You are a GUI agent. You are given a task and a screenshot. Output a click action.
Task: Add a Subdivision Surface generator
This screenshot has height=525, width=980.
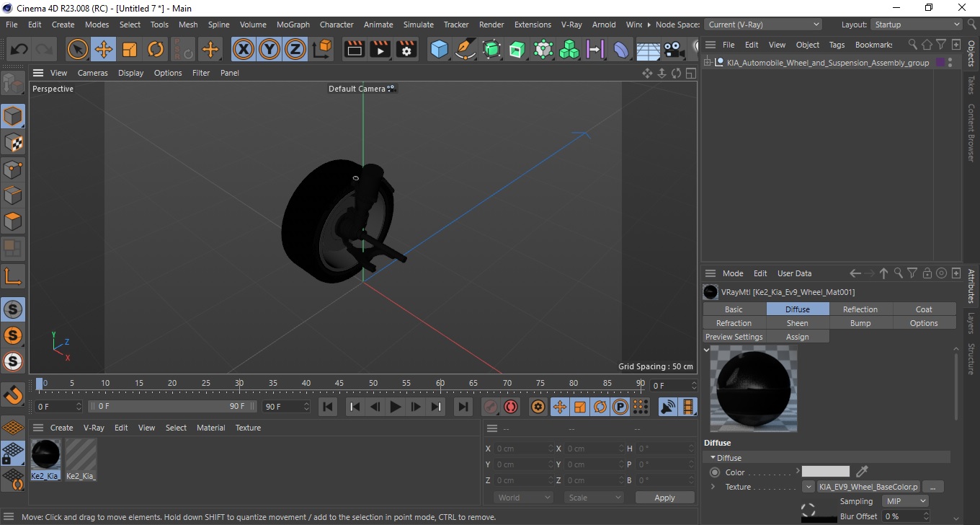[491, 50]
